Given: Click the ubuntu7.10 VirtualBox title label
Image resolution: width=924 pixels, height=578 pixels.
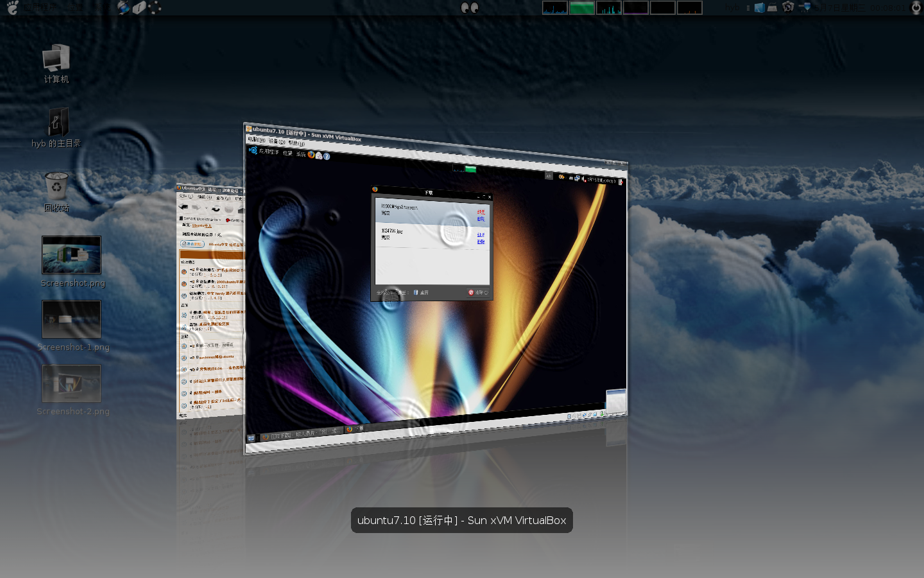Looking at the screenshot, I should tap(462, 520).
